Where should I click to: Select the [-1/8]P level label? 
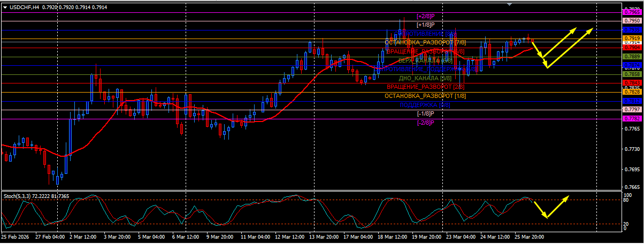point(425,113)
